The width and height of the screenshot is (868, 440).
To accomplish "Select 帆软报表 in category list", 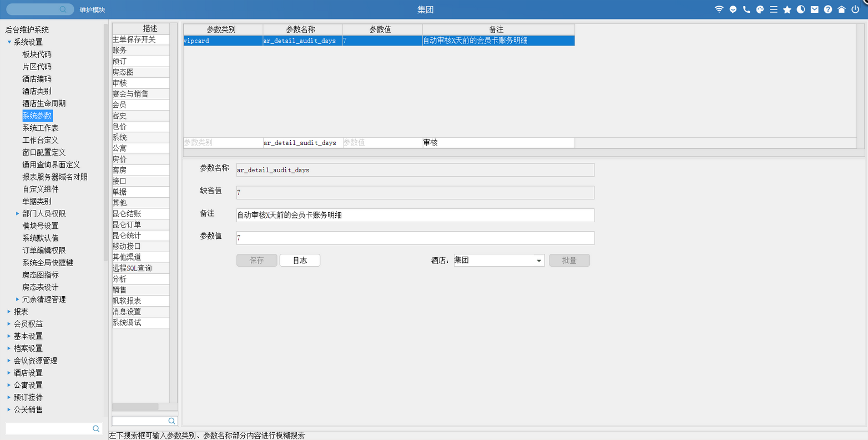I will (x=141, y=301).
